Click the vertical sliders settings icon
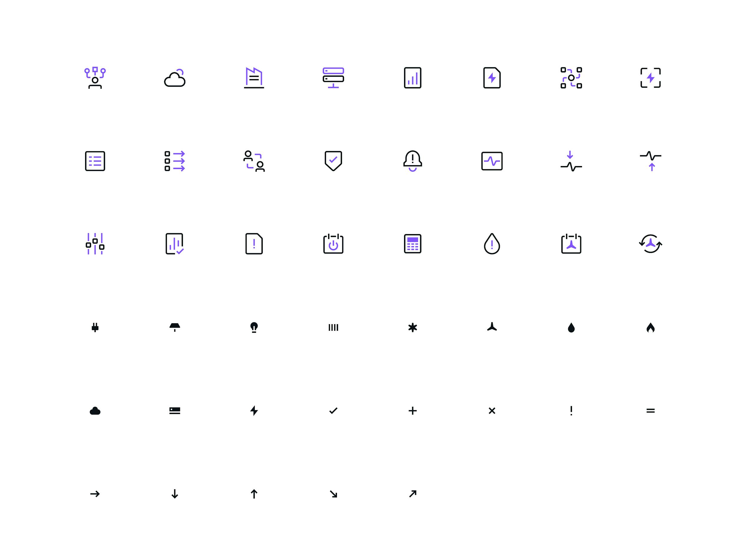This screenshot has height=560, width=754. 95,244
